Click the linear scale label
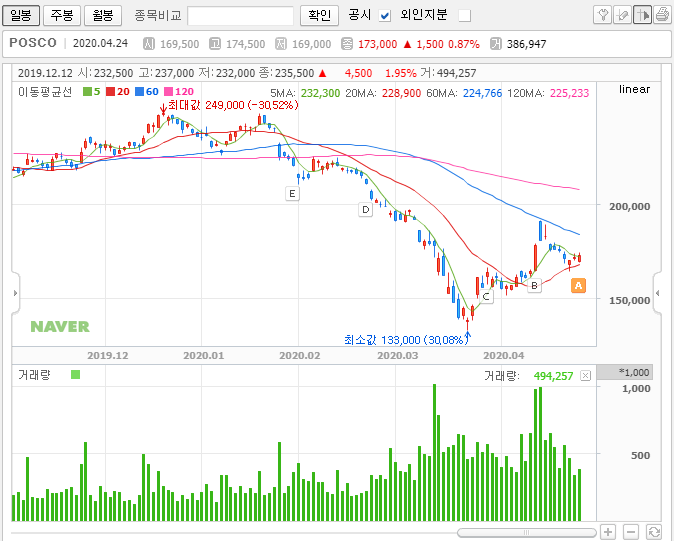This screenshot has height=541, width=674. click(634, 89)
